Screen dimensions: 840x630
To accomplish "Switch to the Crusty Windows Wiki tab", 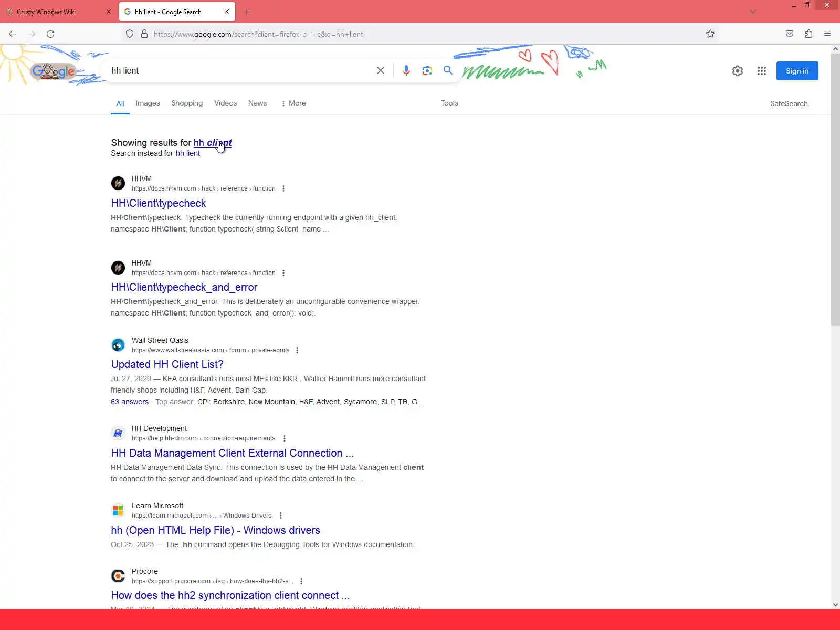I will pyautogui.click(x=58, y=12).
